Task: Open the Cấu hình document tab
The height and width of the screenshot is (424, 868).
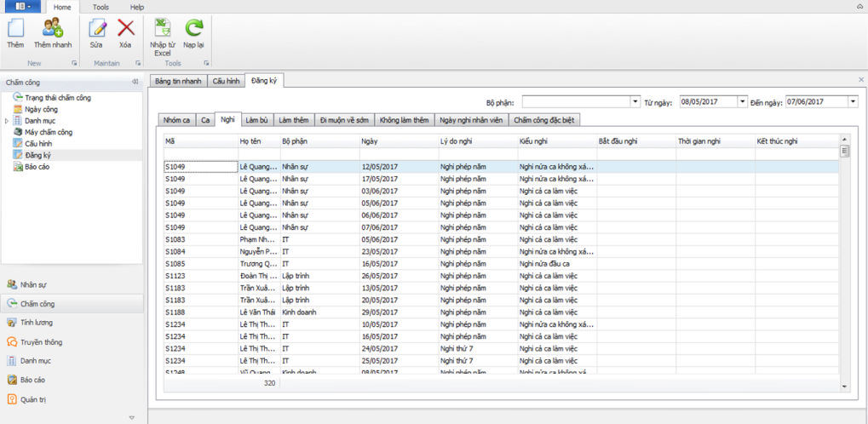Action: [x=227, y=82]
